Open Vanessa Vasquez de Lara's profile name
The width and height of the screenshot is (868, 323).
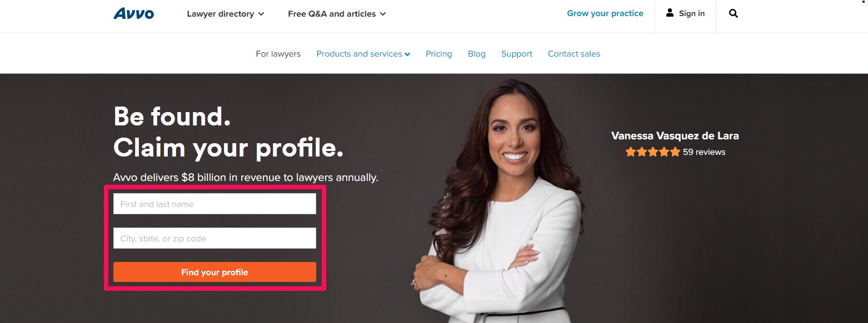pos(675,136)
